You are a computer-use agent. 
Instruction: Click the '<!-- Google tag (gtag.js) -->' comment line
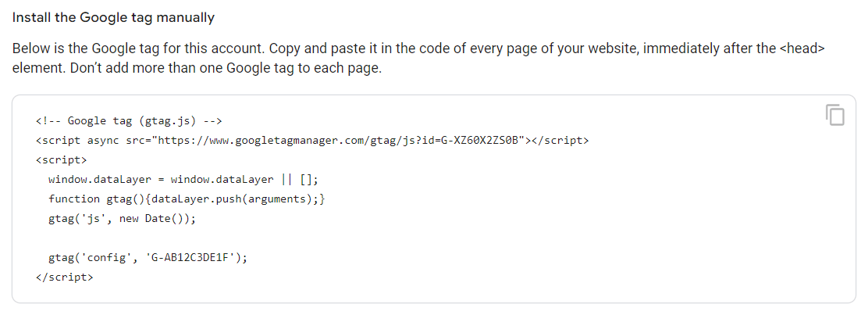point(129,121)
